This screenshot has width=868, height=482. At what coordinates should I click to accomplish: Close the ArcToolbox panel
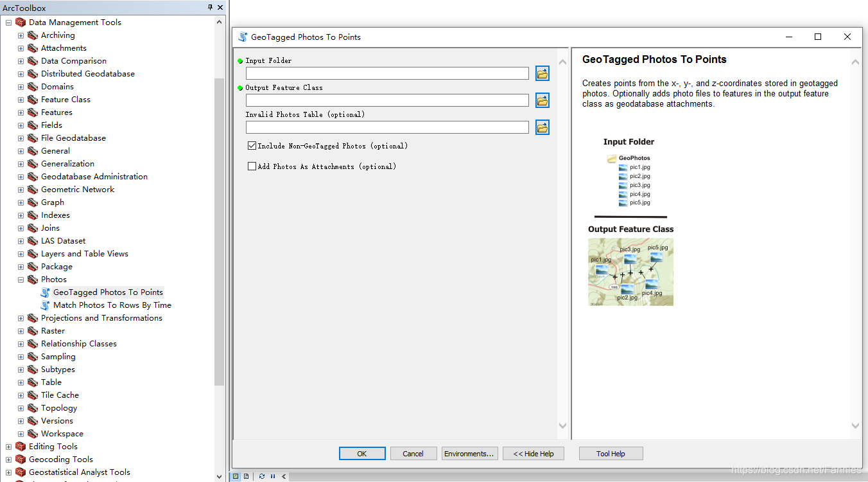(x=220, y=7)
